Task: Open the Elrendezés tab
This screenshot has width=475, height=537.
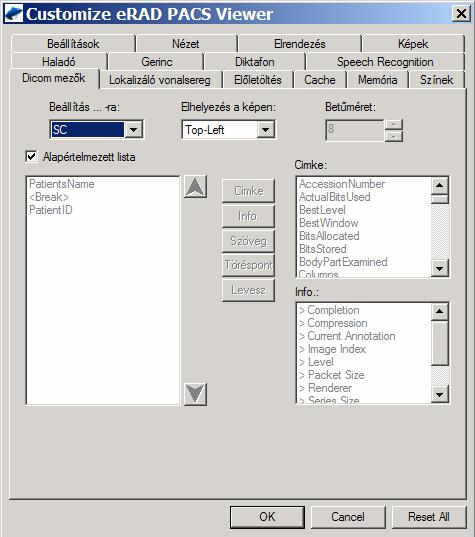Action: pos(300,44)
